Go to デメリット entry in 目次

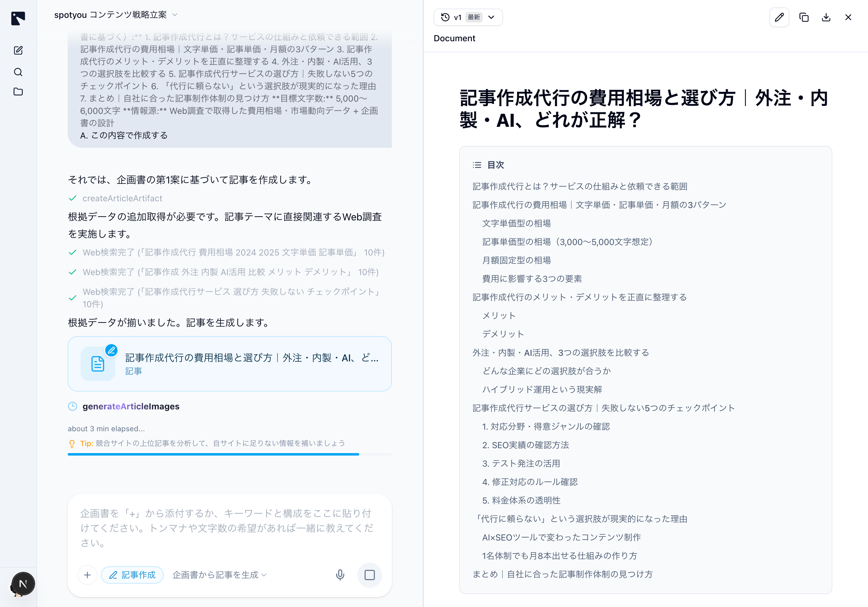click(503, 334)
